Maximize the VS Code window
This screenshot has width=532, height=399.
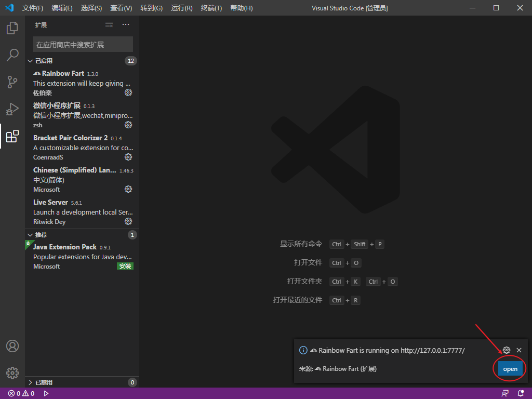pos(496,8)
